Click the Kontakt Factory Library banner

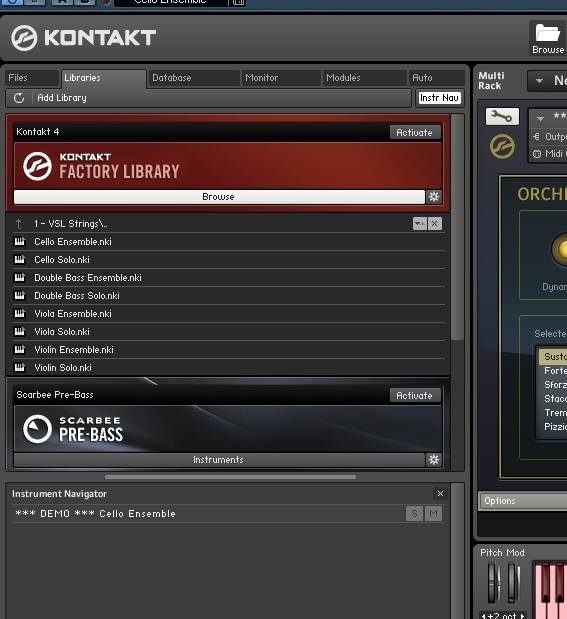tap(228, 165)
